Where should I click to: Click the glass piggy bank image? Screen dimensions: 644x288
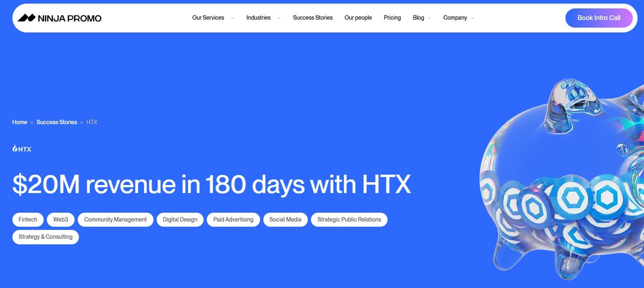click(562, 179)
